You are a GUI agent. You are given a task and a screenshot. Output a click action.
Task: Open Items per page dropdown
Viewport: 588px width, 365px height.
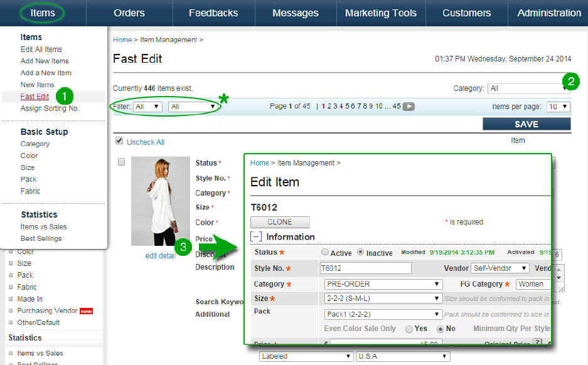559,107
